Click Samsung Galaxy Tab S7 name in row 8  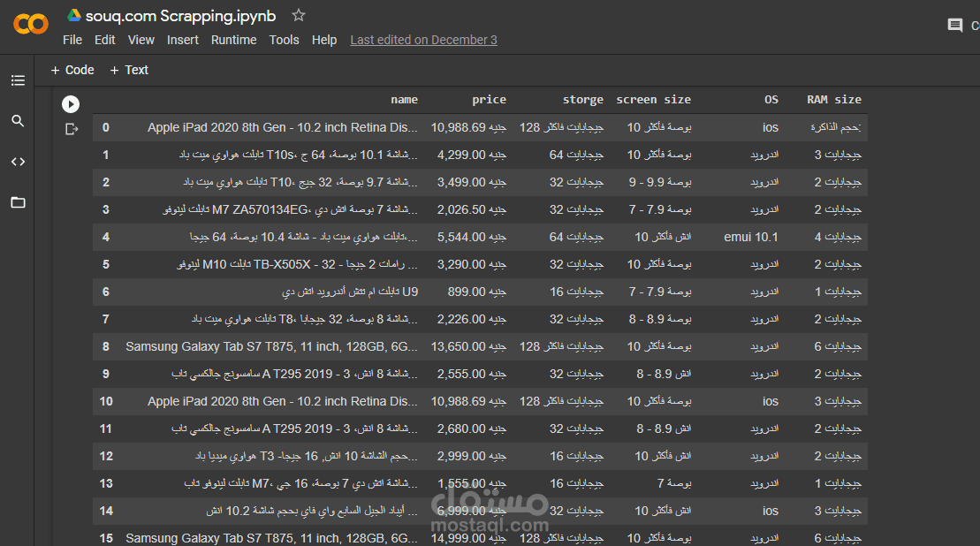tap(271, 346)
